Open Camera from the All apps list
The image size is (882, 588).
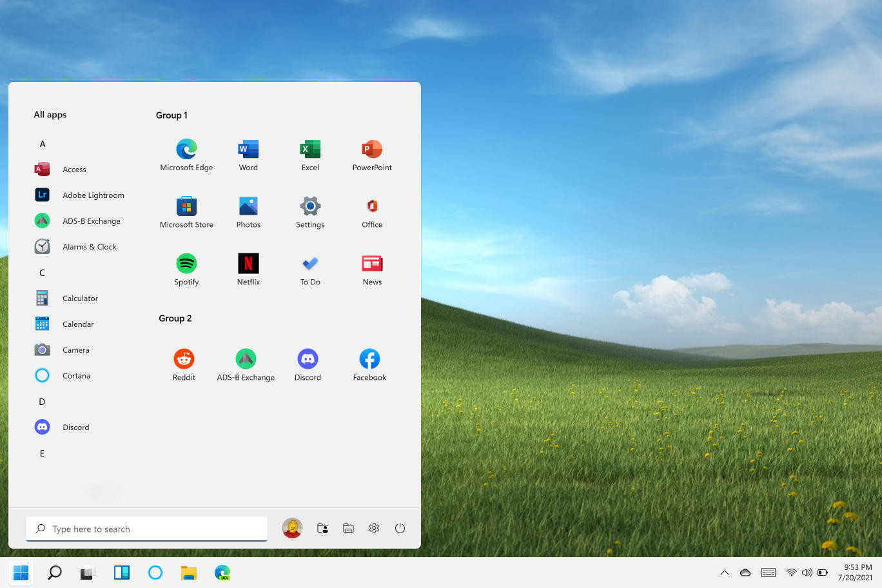(x=62, y=350)
